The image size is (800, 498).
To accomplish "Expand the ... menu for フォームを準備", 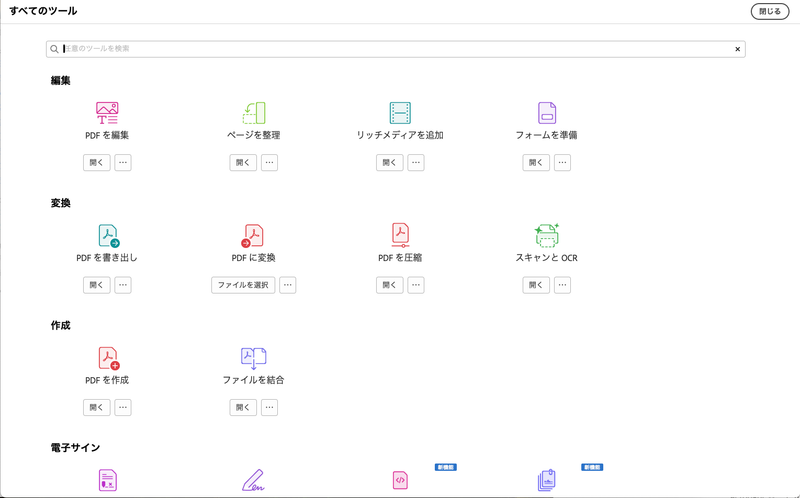I will click(562, 163).
